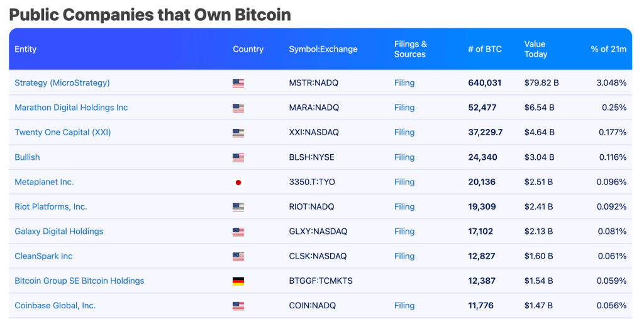Screen dimensions: 644x319
Task: Open the Bitcoin Group SE Bitcoin Holdings link
Action: click(79, 281)
